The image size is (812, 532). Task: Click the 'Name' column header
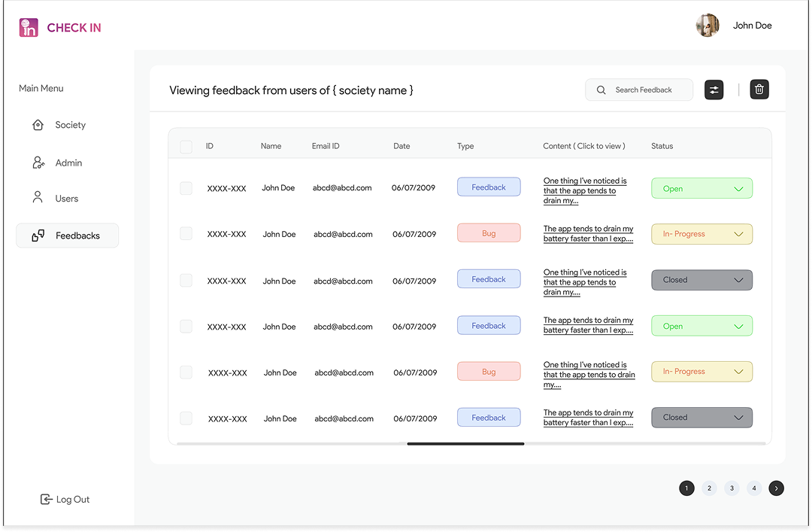271,146
